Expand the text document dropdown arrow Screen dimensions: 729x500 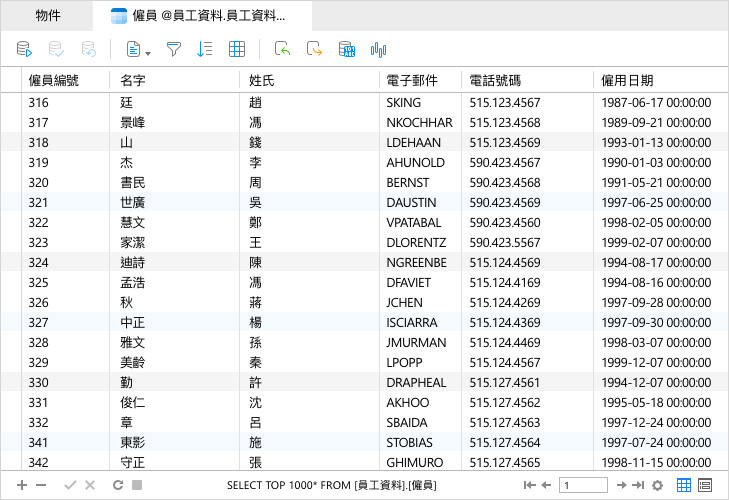tap(148, 54)
